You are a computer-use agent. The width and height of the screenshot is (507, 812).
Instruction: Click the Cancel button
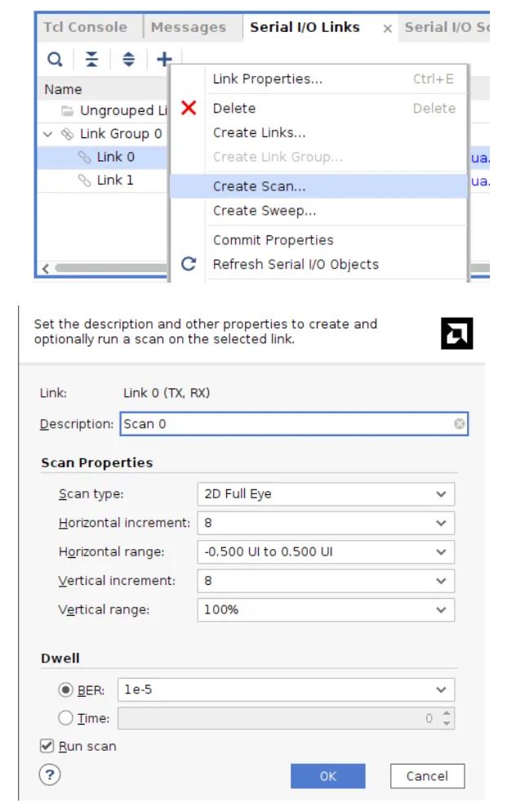(x=427, y=777)
